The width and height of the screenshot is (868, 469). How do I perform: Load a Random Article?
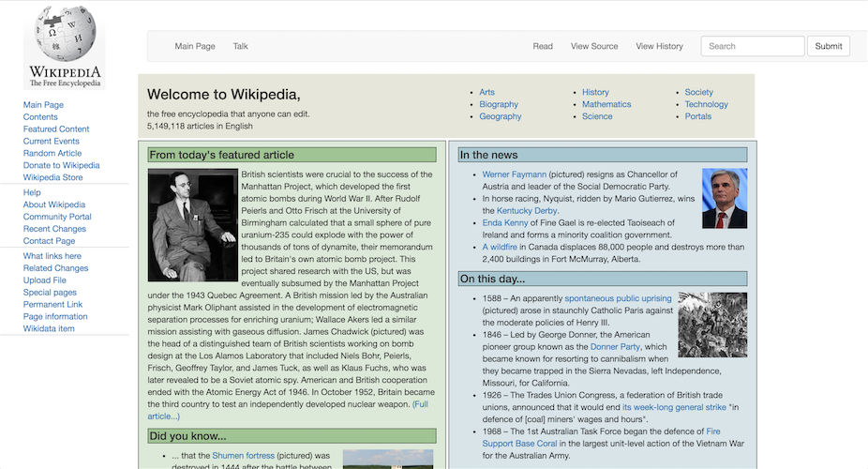coord(52,154)
